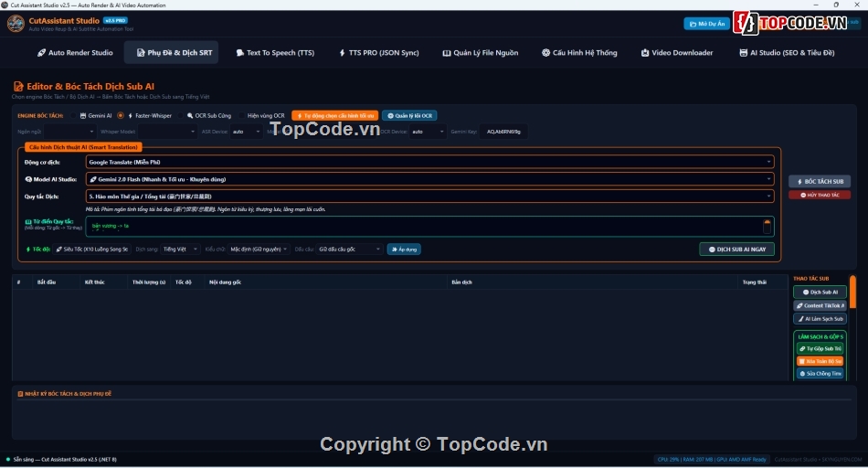Click the red HỦY THAO TÁC button
This screenshot has width=868, height=468.
click(x=820, y=195)
